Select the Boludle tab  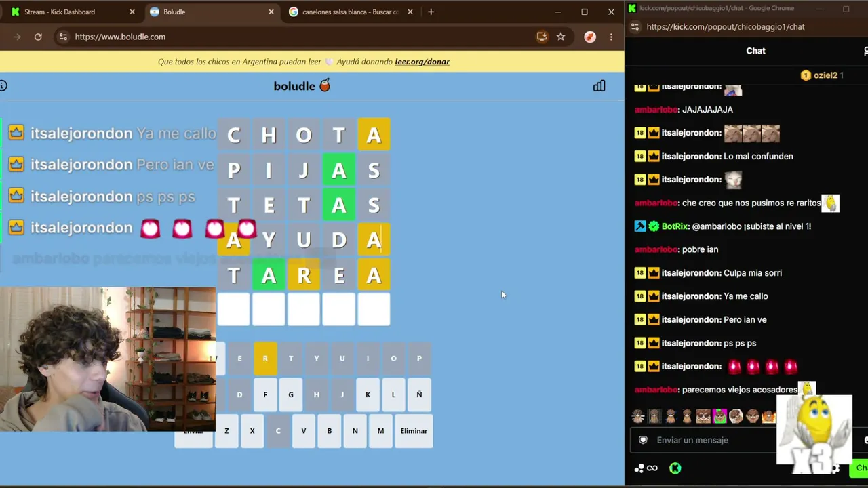(212, 12)
